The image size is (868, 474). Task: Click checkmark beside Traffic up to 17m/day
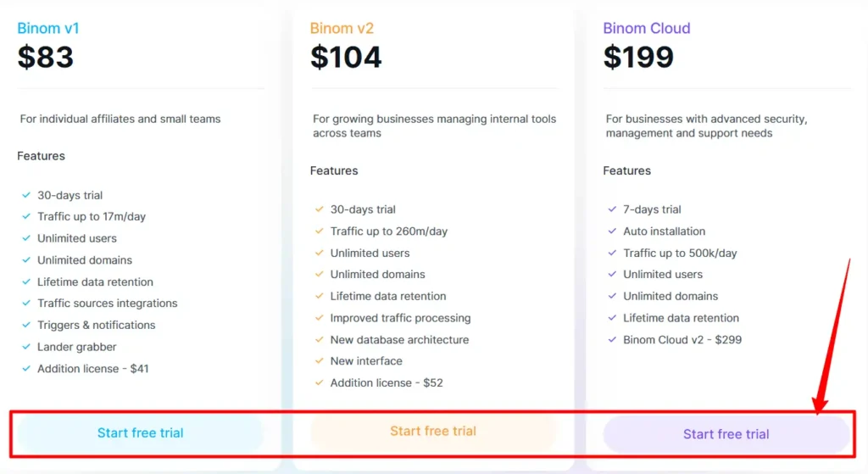point(26,217)
